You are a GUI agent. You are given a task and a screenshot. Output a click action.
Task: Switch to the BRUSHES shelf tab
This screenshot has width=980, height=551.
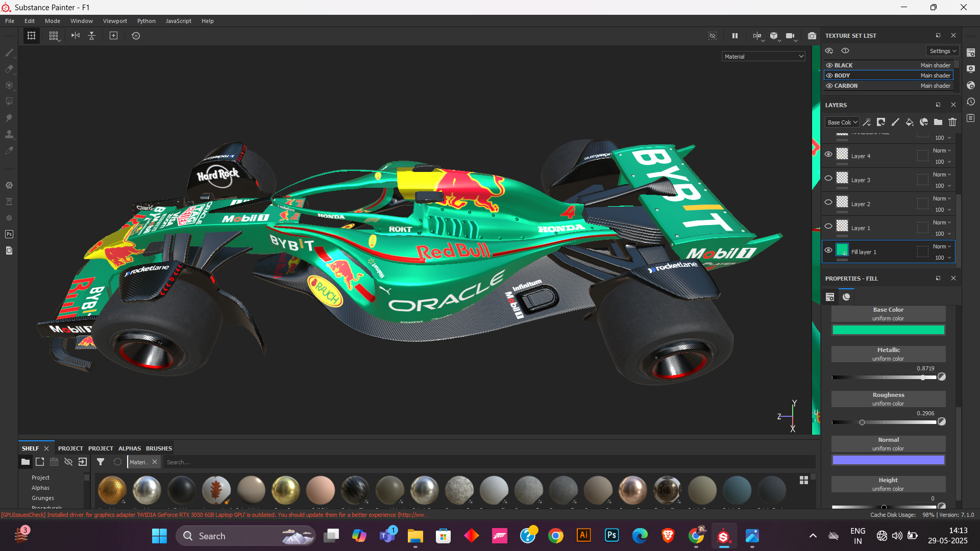click(159, 448)
